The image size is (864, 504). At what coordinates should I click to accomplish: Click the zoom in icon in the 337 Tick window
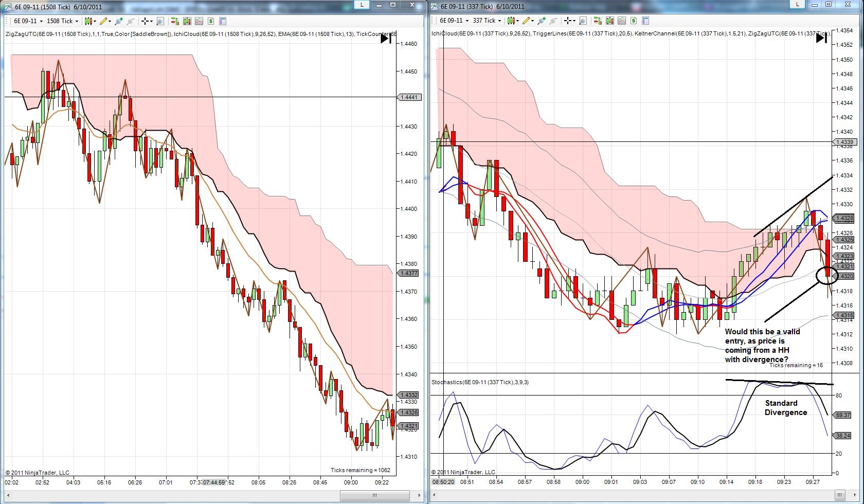tap(542, 21)
